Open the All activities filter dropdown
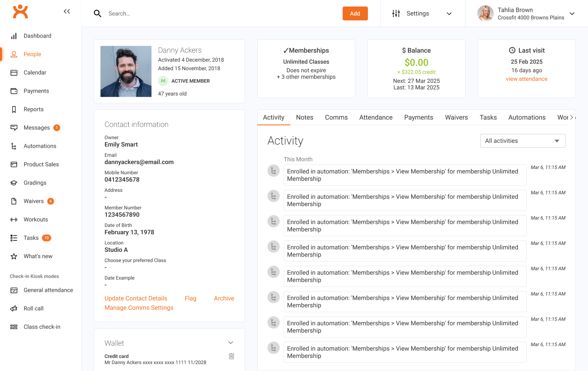 click(x=523, y=141)
